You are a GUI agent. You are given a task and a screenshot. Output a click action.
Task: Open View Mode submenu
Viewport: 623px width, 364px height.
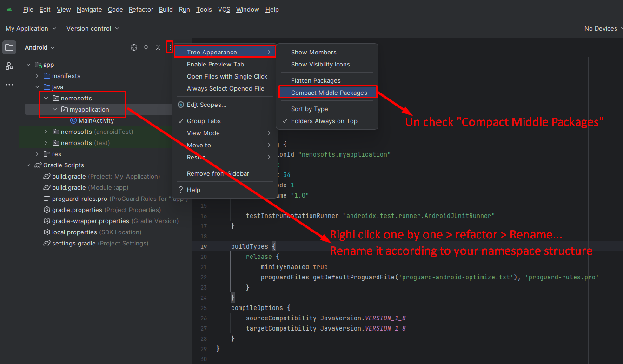[x=225, y=133]
